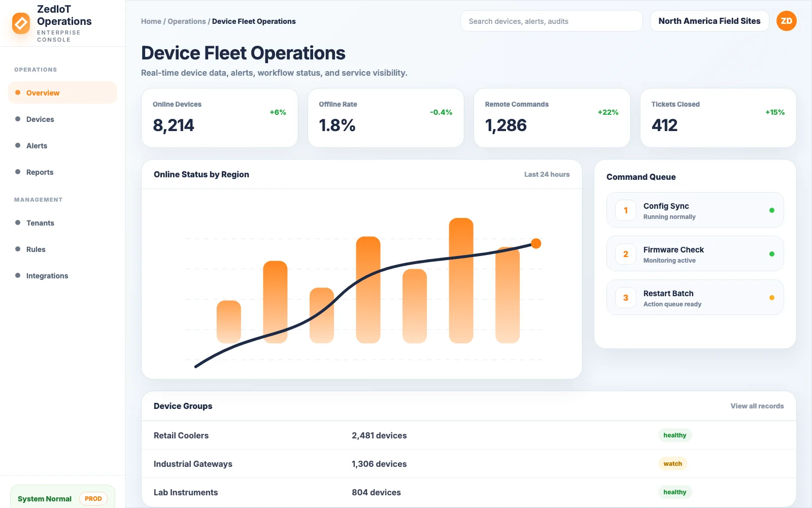Click the green status dot of Config Sync
The image size is (812, 508).
[x=771, y=210]
